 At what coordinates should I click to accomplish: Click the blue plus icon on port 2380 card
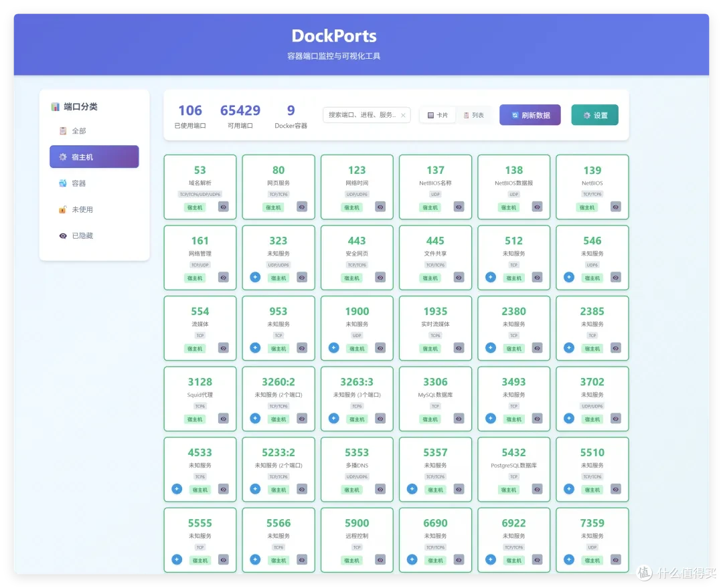click(491, 348)
